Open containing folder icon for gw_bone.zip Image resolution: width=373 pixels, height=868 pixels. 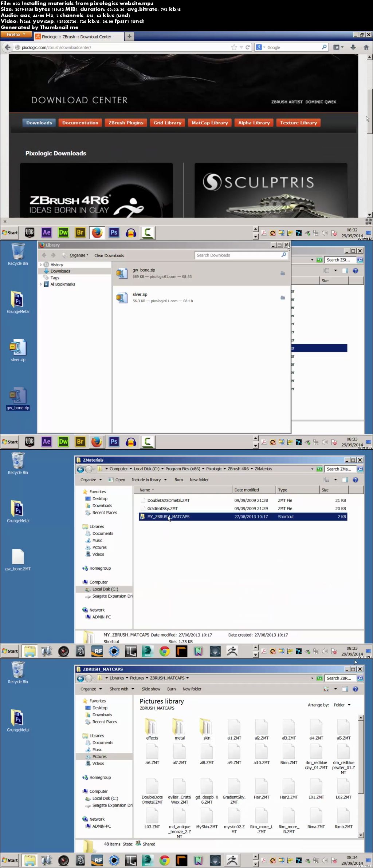(283, 273)
